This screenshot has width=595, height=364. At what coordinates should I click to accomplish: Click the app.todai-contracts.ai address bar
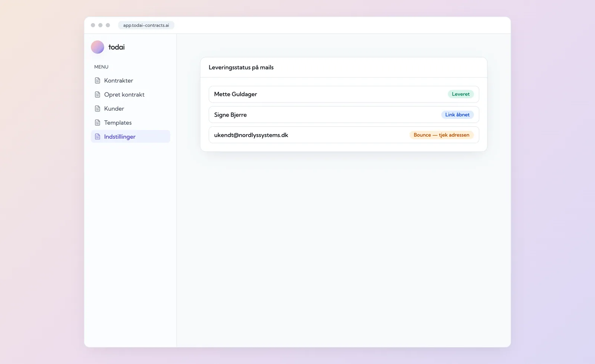coord(146,25)
